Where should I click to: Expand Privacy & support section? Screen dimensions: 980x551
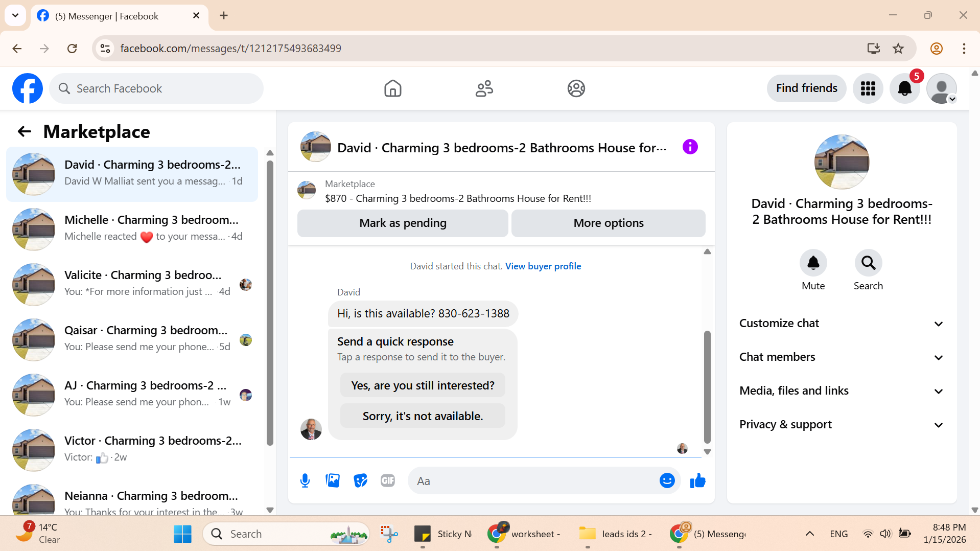coord(842,425)
